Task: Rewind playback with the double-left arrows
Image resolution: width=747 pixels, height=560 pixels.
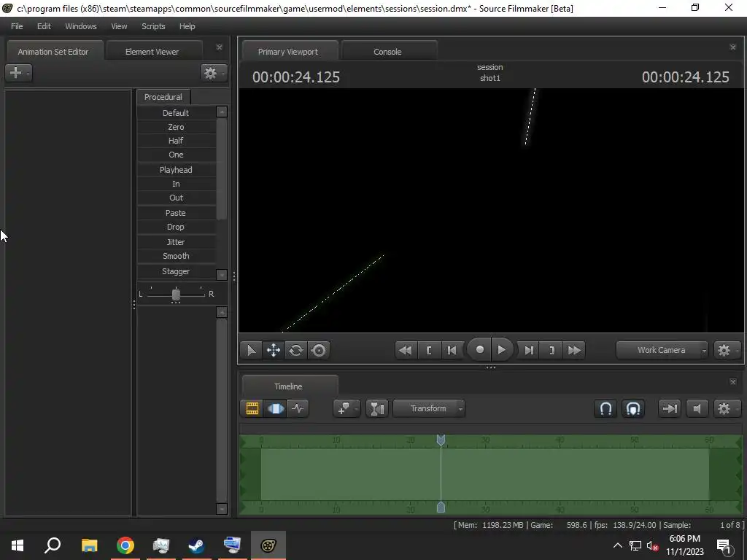Action: click(x=406, y=350)
